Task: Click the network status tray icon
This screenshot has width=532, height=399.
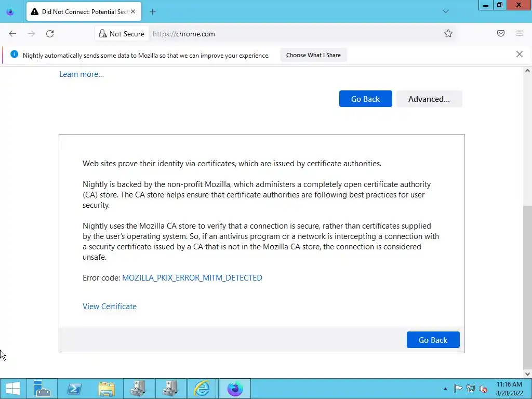Action: click(x=471, y=389)
